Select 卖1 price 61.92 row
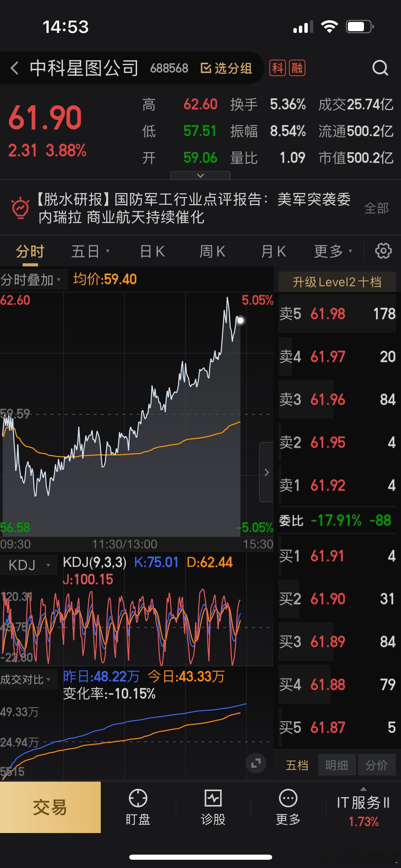401x868 pixels. click(337, 485)
